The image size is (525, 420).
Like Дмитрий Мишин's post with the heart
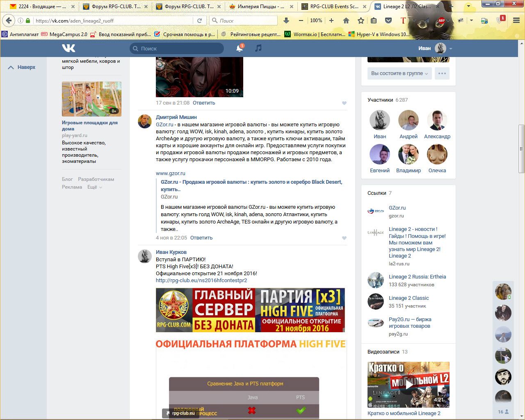(344, 238)
